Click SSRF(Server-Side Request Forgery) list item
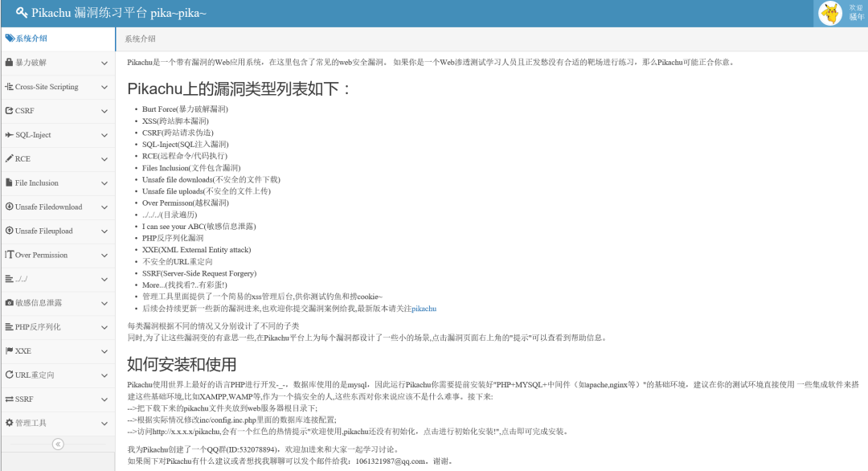Screen dimensions: 868x471 (x=199, y=273)
